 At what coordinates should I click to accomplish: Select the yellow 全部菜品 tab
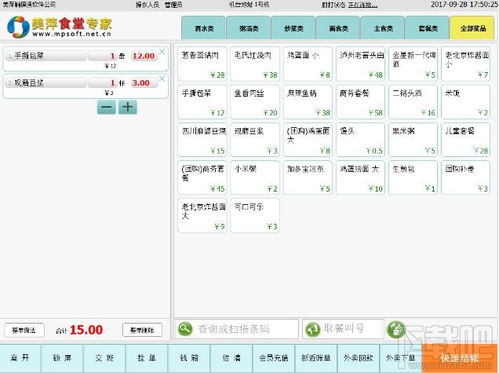[472, 28]
